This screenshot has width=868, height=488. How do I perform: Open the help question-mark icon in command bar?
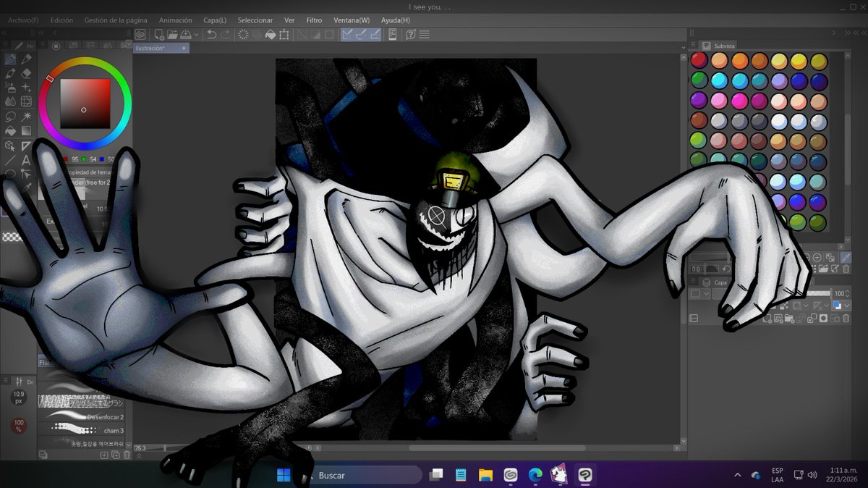pyautogui.click(x=410, y=34)
